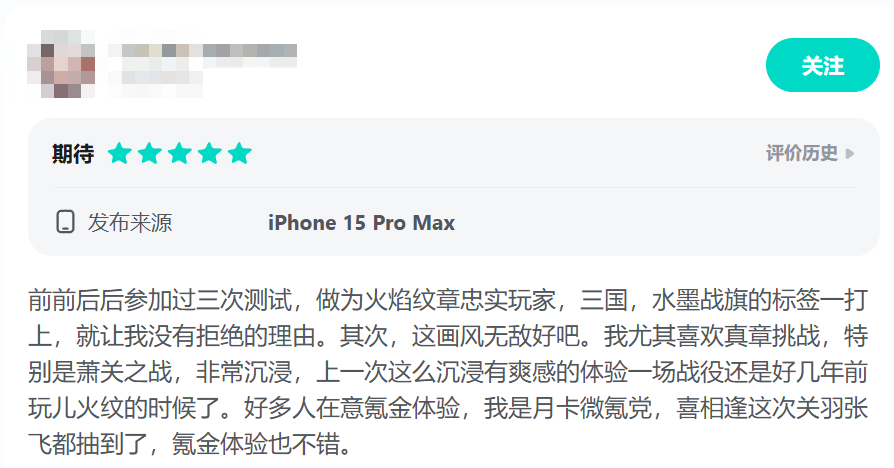Select the third rating star

pyautogui.click(x=180, y=153)
